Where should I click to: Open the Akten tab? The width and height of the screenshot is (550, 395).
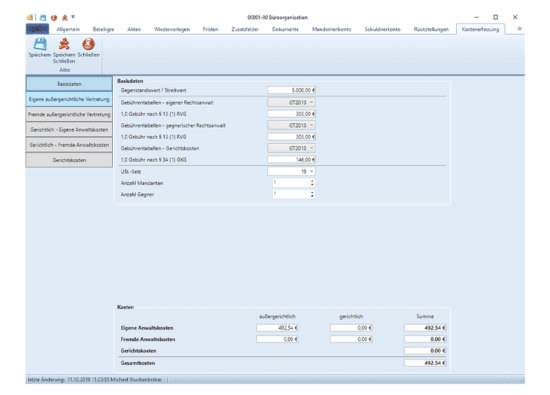click(x=134, y=29)
